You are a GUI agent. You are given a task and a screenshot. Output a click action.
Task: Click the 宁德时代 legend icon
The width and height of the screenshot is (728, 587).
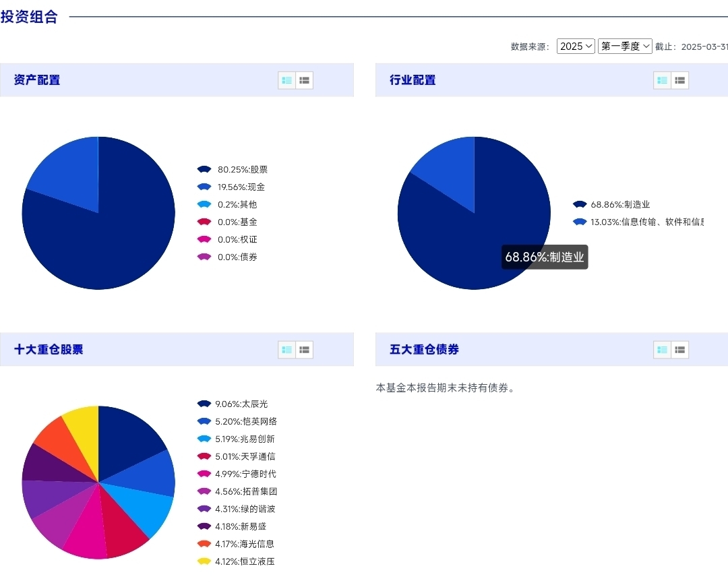[x=204, y=474]
